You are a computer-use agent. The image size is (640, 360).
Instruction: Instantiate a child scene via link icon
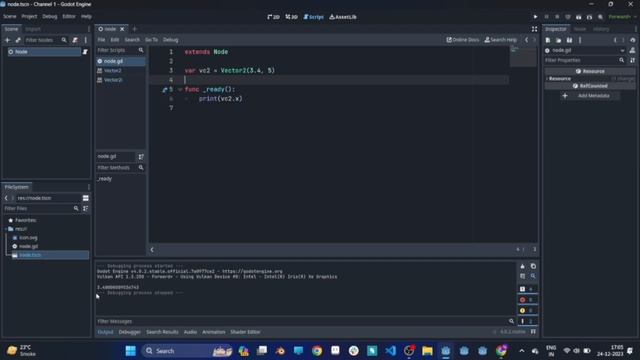(x=18, y=40)
